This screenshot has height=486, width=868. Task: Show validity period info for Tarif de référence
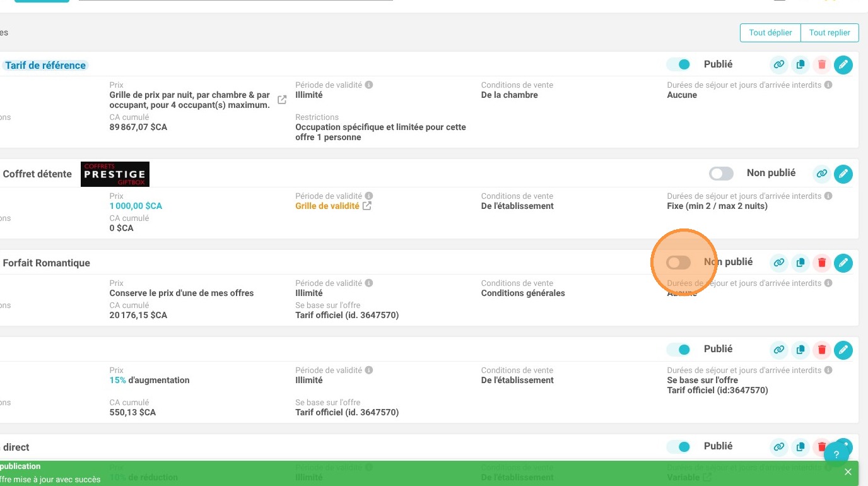click(x=368, y=85)
